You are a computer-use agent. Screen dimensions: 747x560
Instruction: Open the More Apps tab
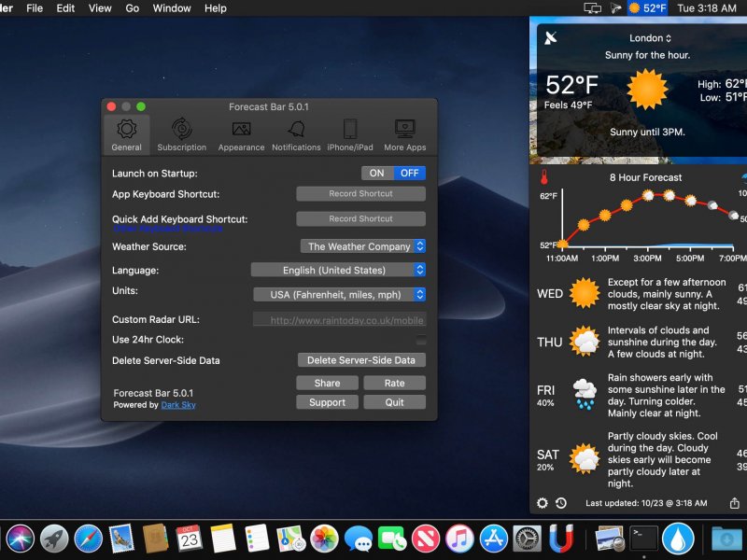pos(405,135)
